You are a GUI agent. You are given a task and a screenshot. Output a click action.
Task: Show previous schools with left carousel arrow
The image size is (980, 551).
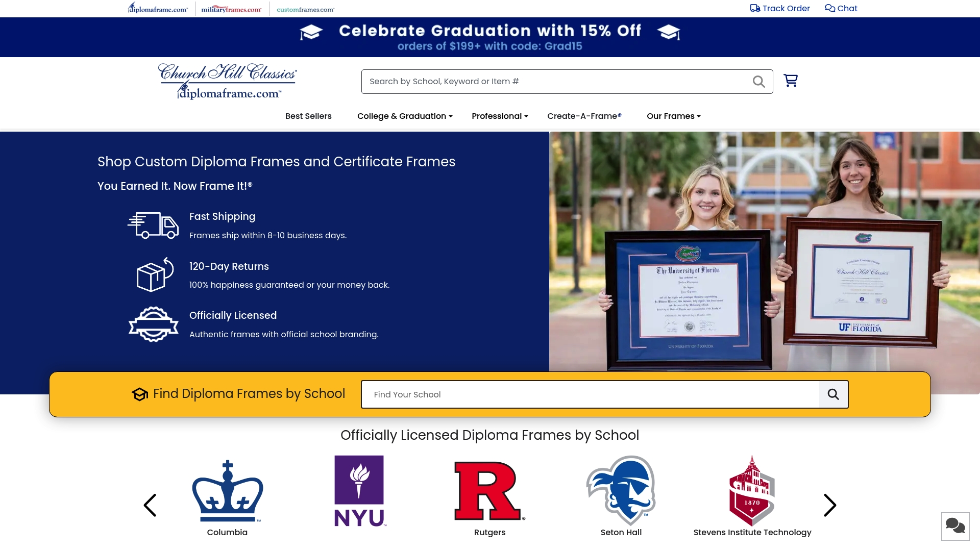[150, 505]
